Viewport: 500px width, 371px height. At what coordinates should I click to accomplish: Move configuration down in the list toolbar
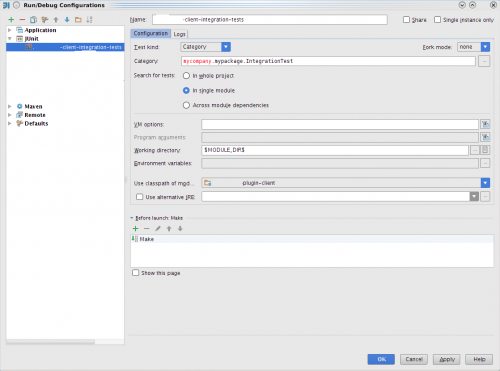click(x=67, y=20)
